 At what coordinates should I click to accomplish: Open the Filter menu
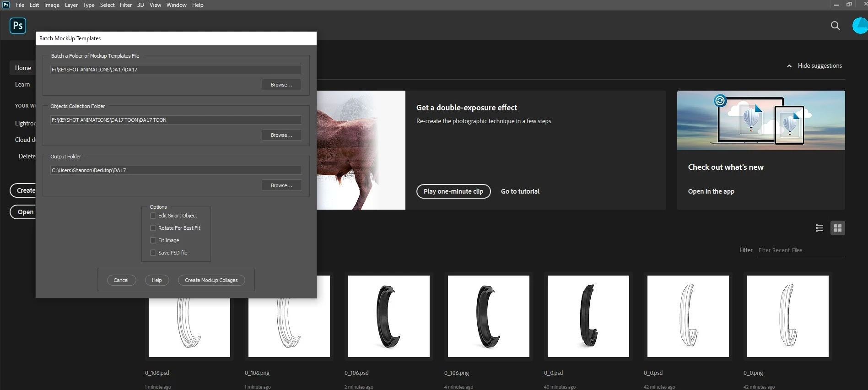click(x=126, y=5)
